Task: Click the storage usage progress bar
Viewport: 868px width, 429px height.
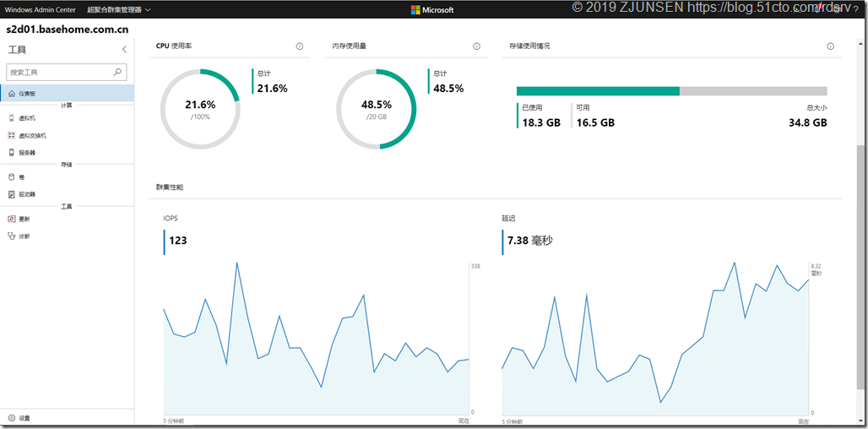Action: [671, 91]
